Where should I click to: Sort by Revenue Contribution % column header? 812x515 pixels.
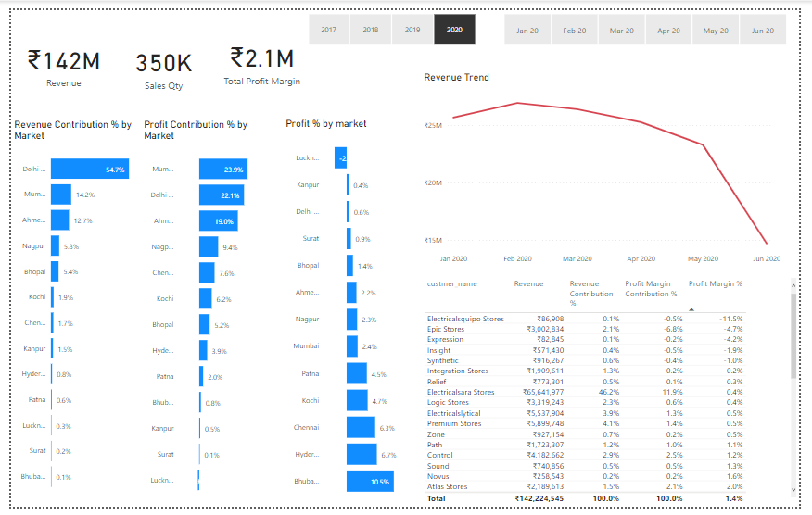590,293
